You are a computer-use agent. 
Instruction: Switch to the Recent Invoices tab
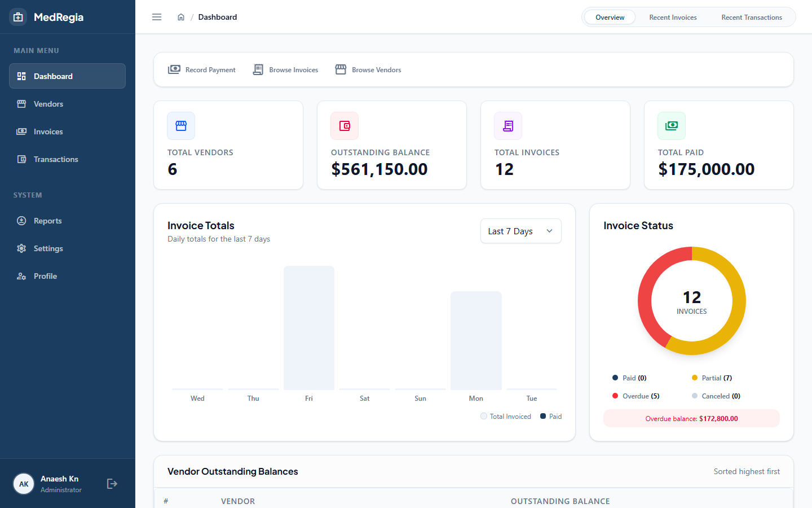click(x=673, y=17)
